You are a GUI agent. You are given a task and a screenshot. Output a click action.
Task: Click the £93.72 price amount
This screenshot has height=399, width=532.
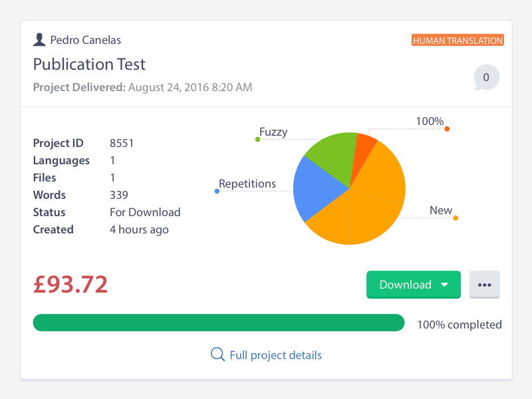point(70,284)
